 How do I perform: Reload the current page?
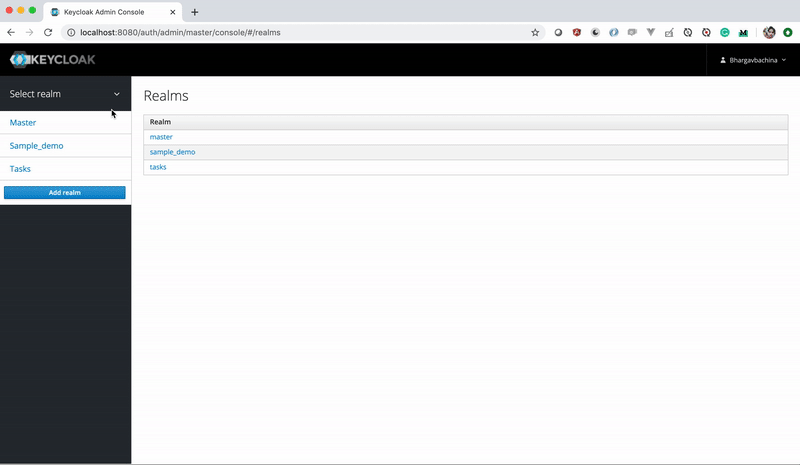pos(48,32)
